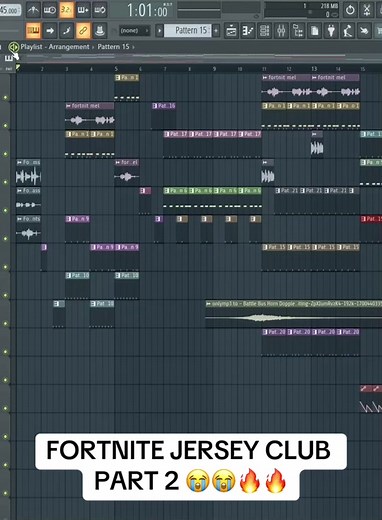The height and width of the screenshot is (520, 382).
Task: Select Pat. 10 clip starting at bar 3
Action: click(77, 285)
